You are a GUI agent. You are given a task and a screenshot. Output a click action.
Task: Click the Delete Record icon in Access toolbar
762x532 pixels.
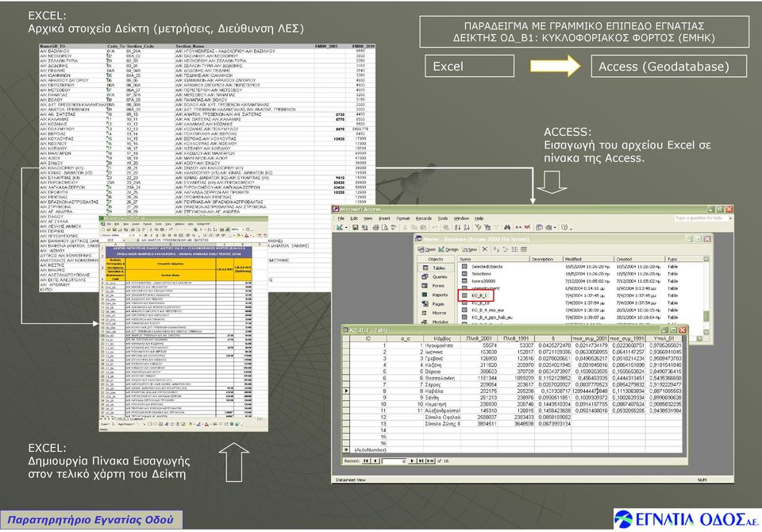[x=527, y=228]
